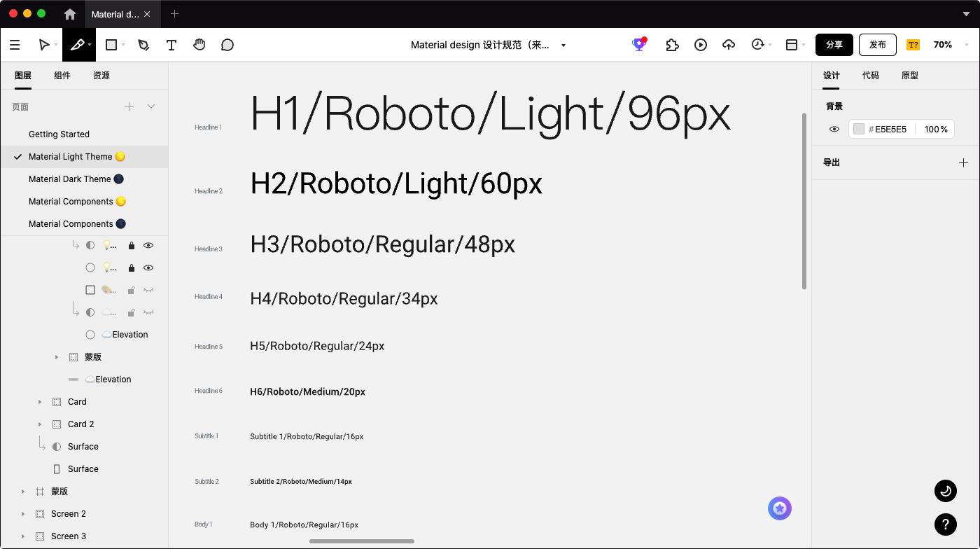Show the hidden cloud mask layer
Screen dimensions: 980x549
pos(148,312)
